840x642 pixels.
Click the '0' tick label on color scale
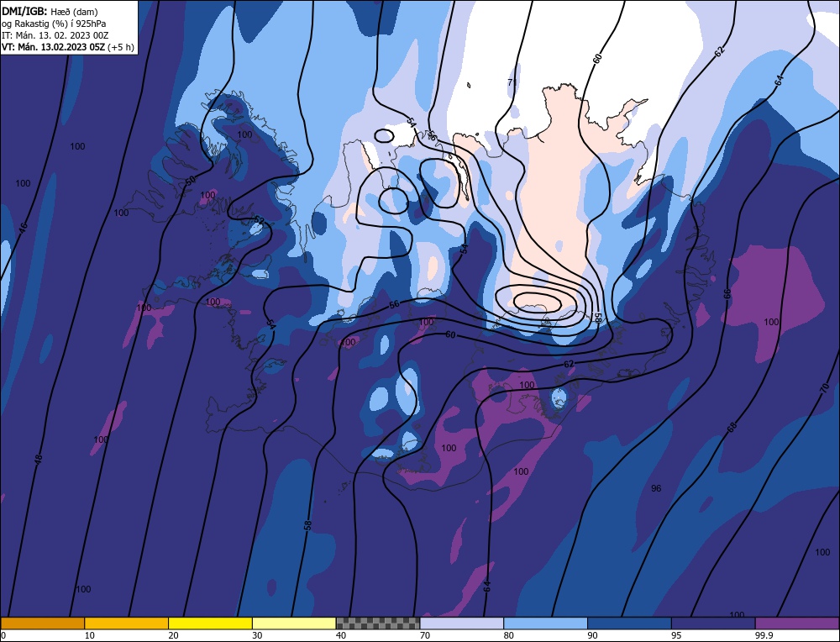[3, 635]
